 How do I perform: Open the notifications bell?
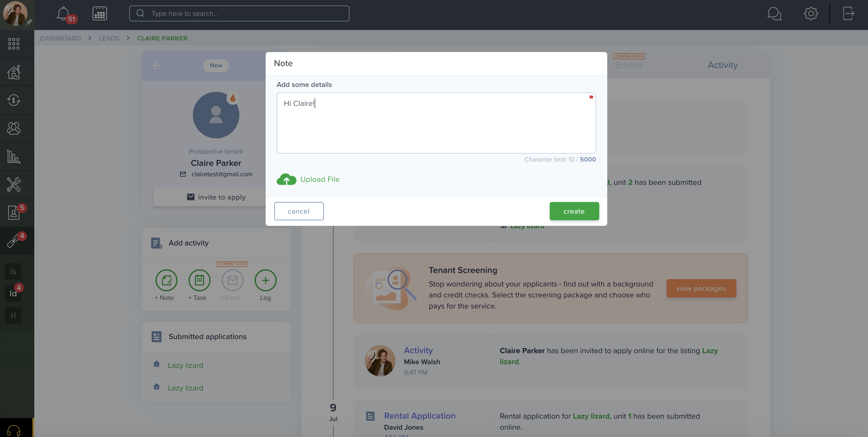click(63, 14)
